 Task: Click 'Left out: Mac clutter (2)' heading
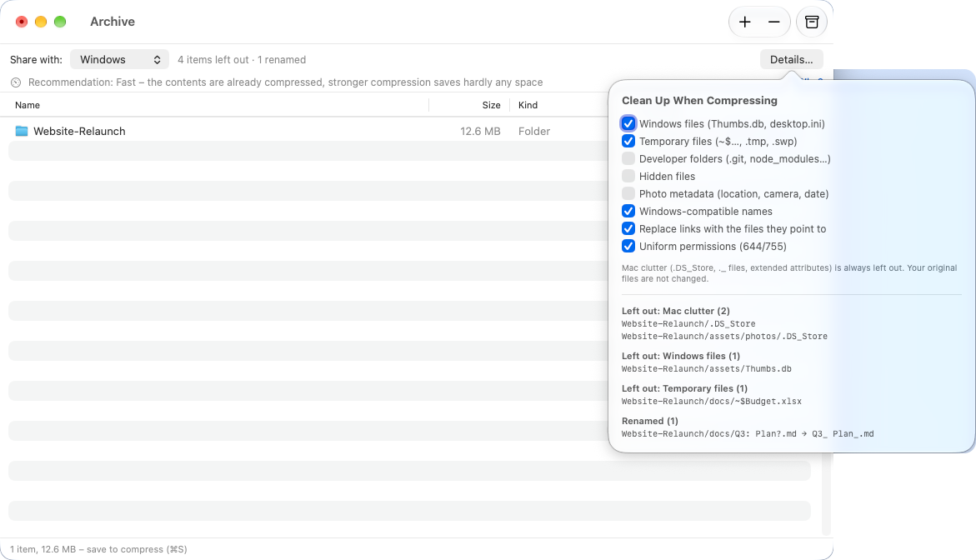coord(675,311)
